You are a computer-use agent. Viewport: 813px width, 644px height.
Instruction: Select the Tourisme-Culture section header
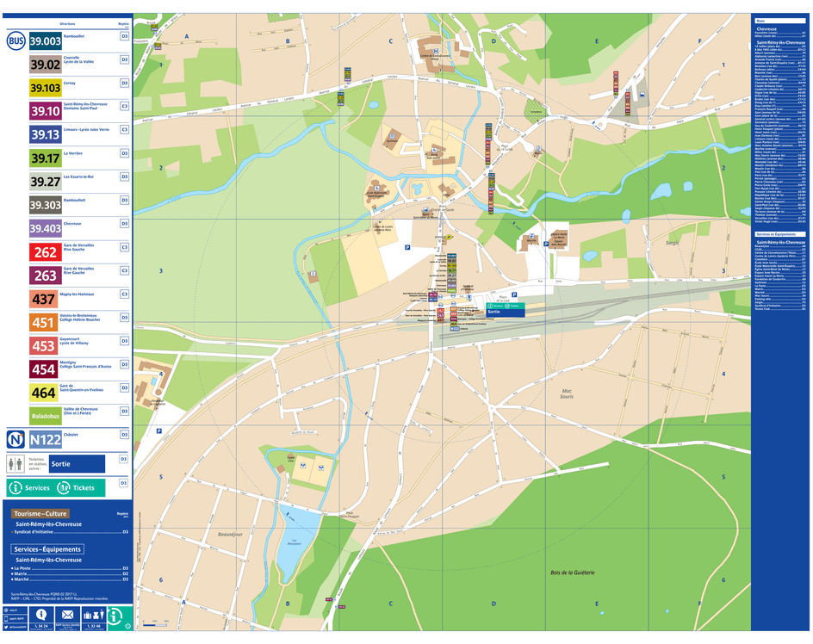pos(40,515)
